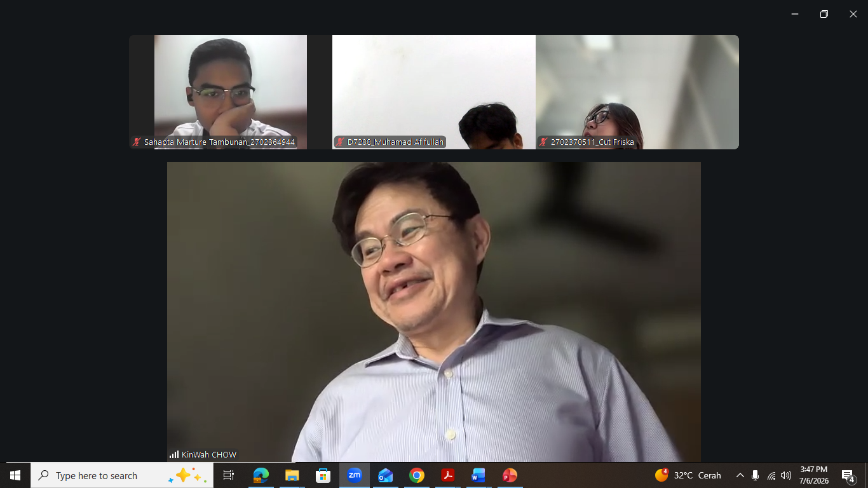Viewport: 868px width, 488px height.
Task: Minimize the Zoom meeting window
Action: 795,14
